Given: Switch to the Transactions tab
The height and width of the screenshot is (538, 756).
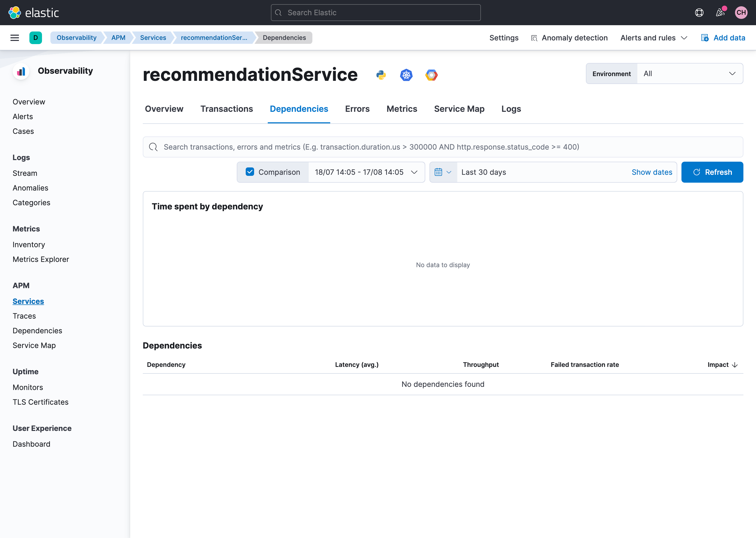Looking at the screenshot, I should (x=227, y=109).
